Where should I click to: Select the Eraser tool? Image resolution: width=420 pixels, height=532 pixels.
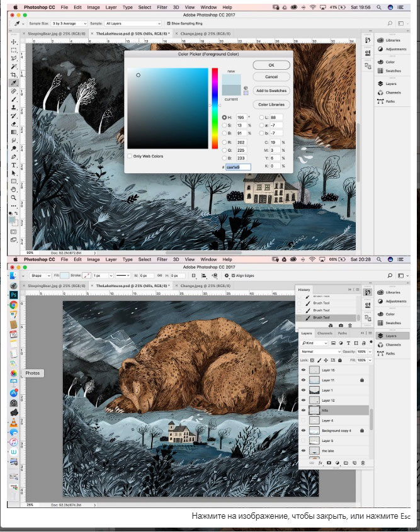click(14, 124)
